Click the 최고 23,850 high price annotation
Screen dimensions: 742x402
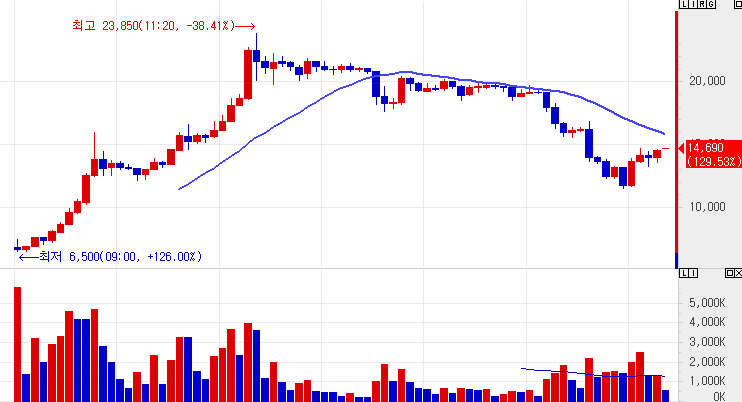click(x=163, y=26)
